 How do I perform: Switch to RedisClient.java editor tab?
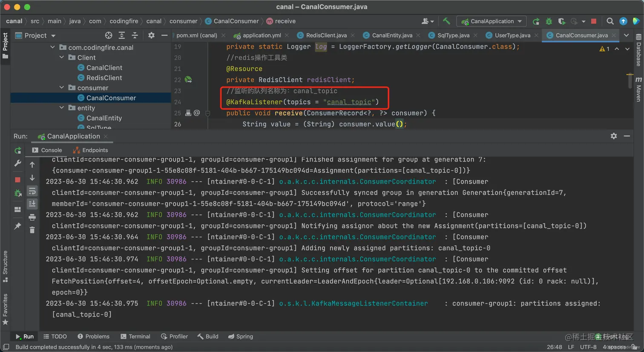pos(326,35)
